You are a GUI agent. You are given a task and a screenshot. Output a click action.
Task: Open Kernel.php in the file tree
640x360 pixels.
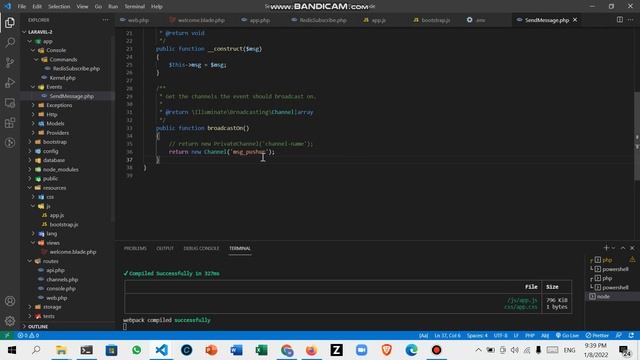click(x=62, y=78)
